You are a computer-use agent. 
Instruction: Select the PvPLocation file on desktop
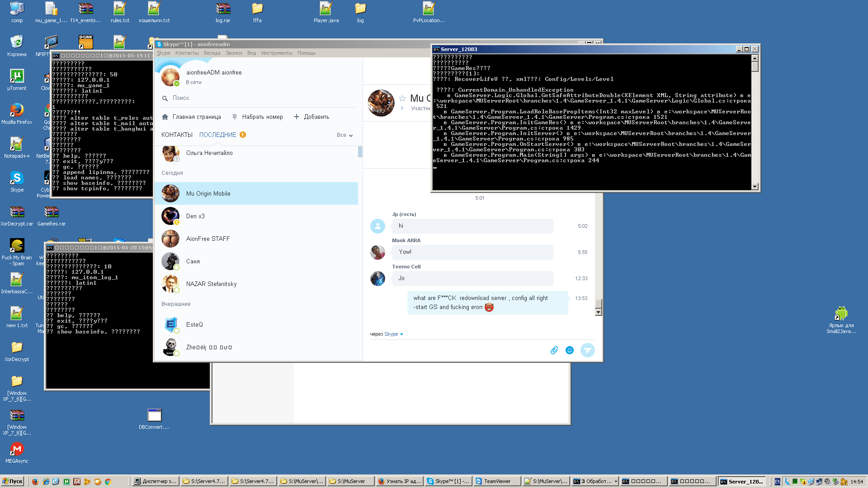429,12
